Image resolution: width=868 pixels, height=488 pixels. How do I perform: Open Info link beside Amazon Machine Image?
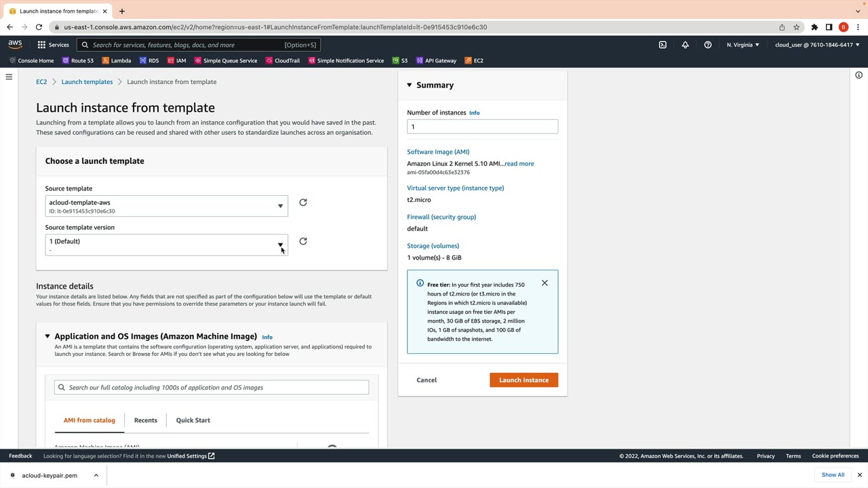click(267, 337)
